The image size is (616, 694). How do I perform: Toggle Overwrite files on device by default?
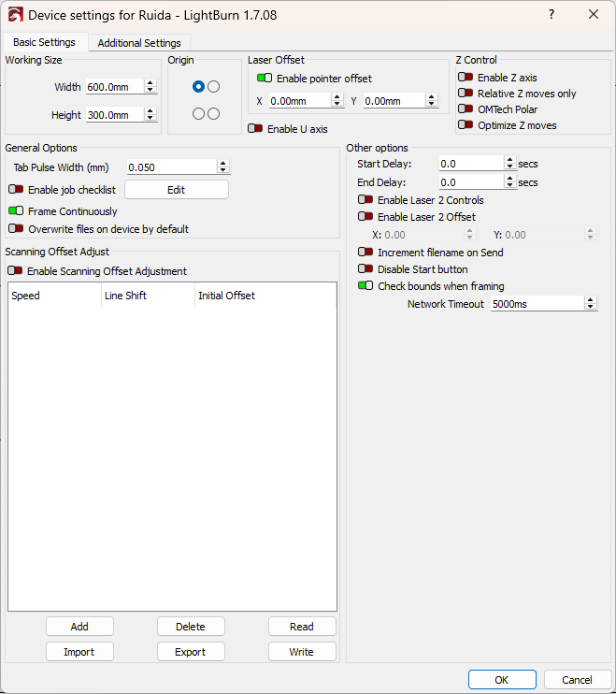(16, 228)
